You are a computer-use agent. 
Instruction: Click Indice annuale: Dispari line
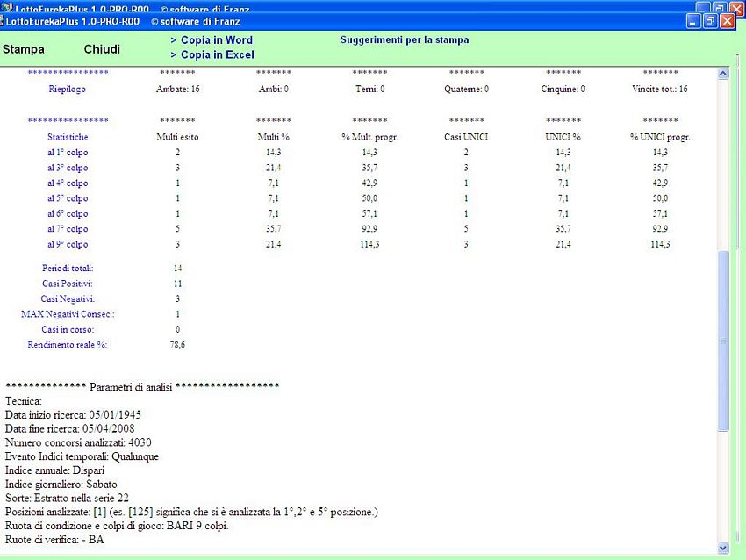click(x=54, y=470)
